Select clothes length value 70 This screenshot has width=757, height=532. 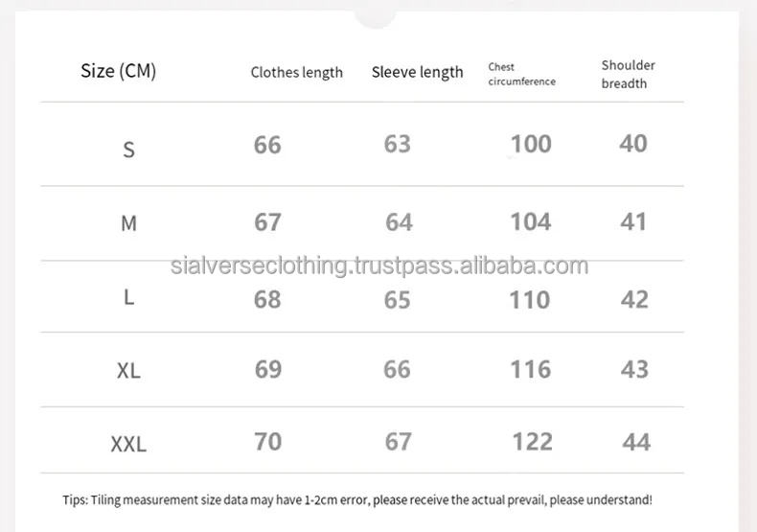coord(267,441)
